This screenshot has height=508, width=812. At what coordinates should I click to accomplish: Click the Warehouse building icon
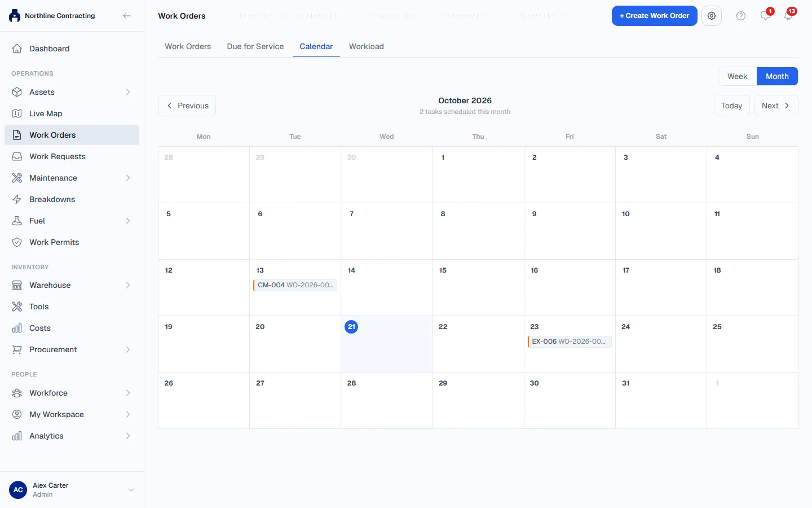pyautogui.click(x=17, y=285)
